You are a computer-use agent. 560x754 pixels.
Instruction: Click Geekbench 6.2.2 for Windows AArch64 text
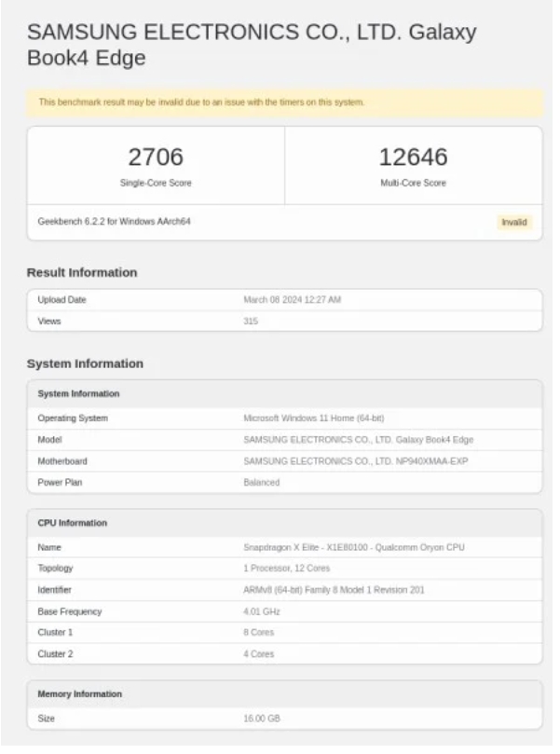pyautogui.click(x=115, y=222)
